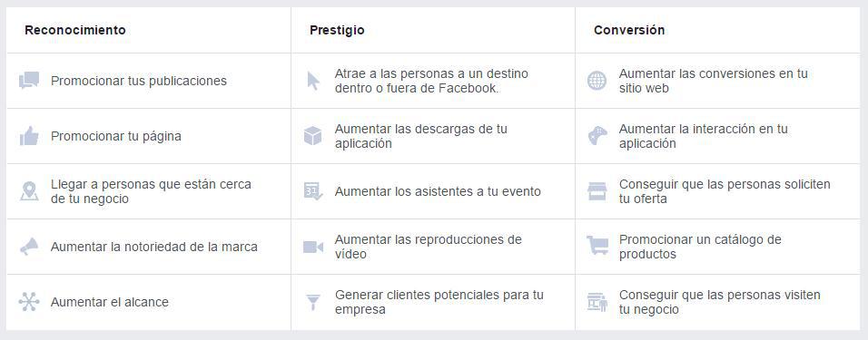Click the store-with-person icon for business visits
The height and width of the screenshot is (340, 868).
(597, 303)
